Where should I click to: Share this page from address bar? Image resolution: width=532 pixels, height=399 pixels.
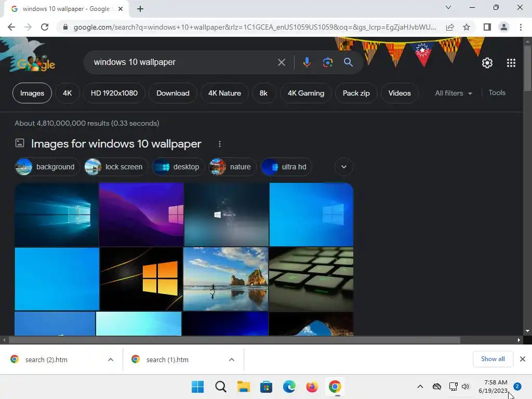450,27
